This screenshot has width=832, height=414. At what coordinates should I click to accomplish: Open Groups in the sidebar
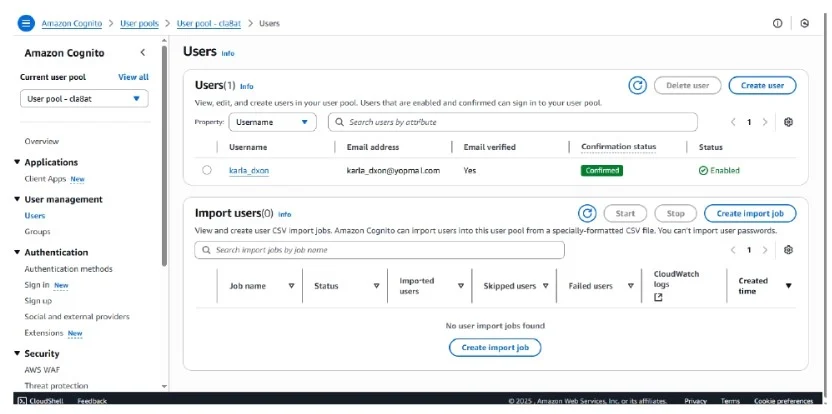(37, 231)
